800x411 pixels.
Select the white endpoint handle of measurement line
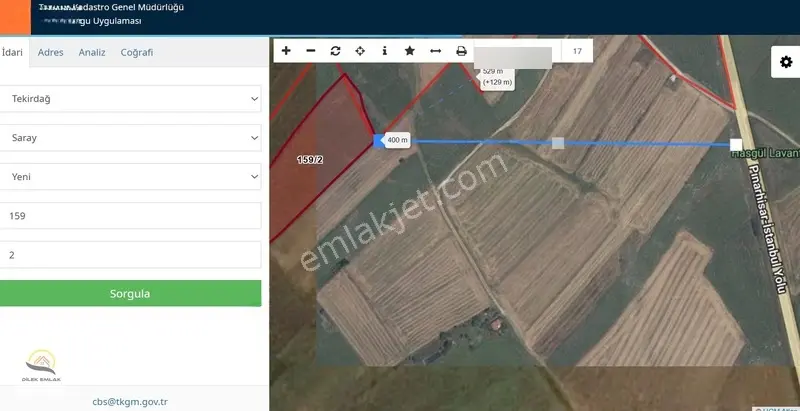(x=736, y=145)
